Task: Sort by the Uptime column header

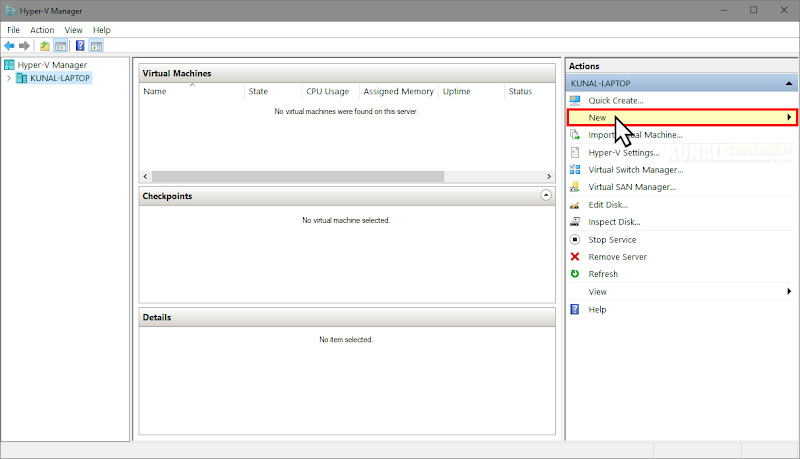Action: (471, 91)
